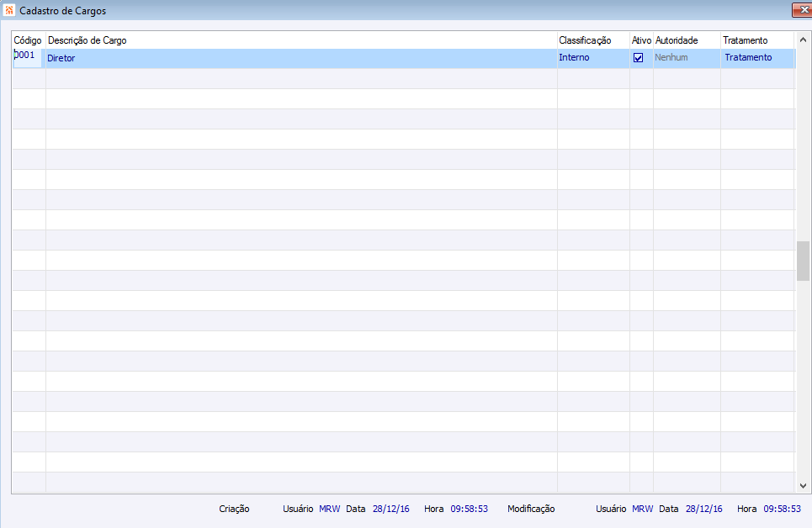This screenshot has width=812, height=528.
Task: Open the Interno classification cell
Action: tap(593, 59)
